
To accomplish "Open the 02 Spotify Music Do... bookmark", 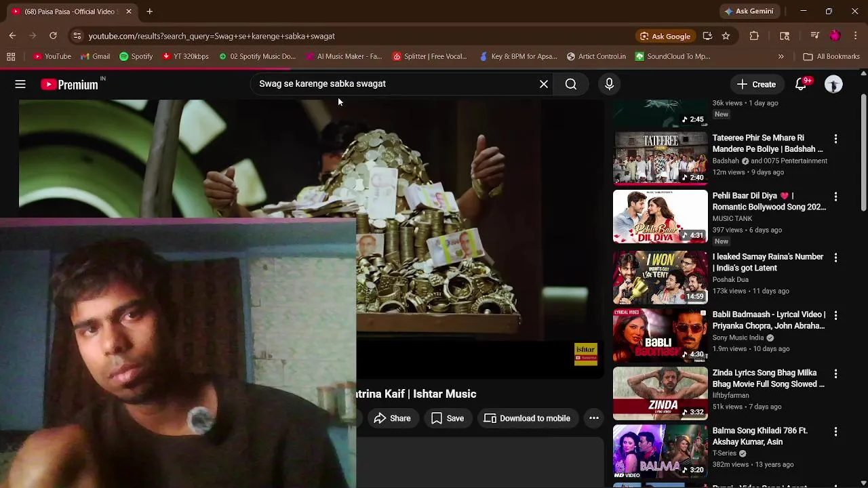I will [x=257, y=57].
